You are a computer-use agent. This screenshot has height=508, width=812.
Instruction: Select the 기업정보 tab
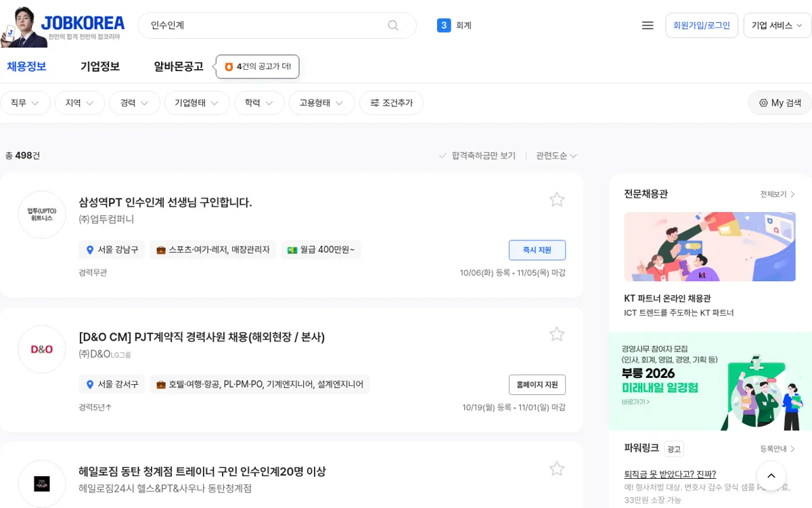pyautogui.click(x=100, y=66)
